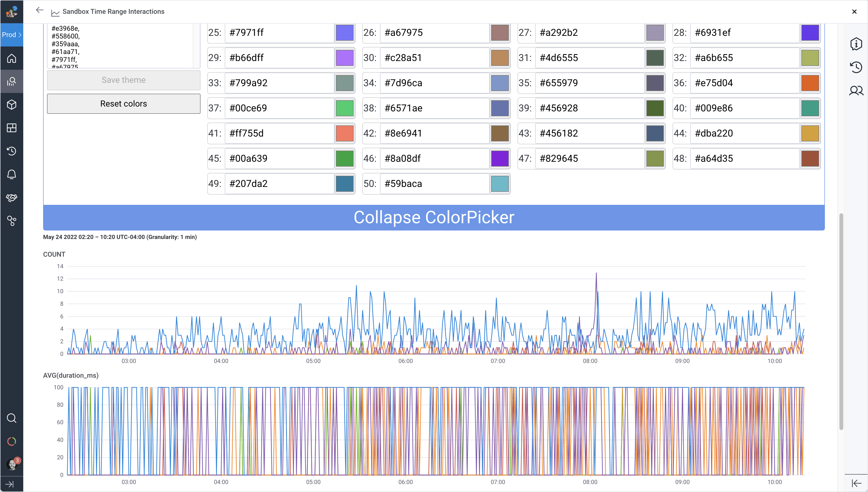Viewport: 868px width, 492px height.
Task: Open the Partnerships handshake icon in sidebar
Action: (x=11, y=198)
